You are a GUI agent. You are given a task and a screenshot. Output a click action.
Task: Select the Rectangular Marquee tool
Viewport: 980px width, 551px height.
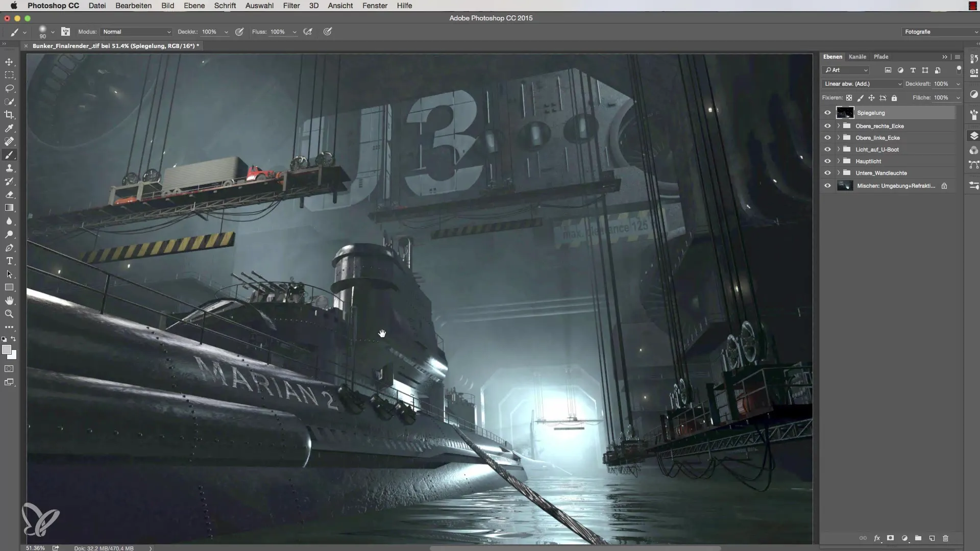[9, 75]
